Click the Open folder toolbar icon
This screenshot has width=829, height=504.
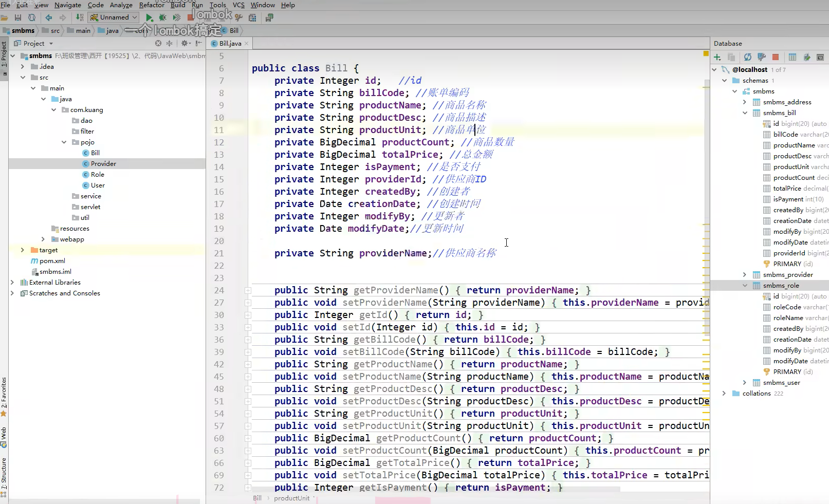pyautogui.click(x=5, y=17)
